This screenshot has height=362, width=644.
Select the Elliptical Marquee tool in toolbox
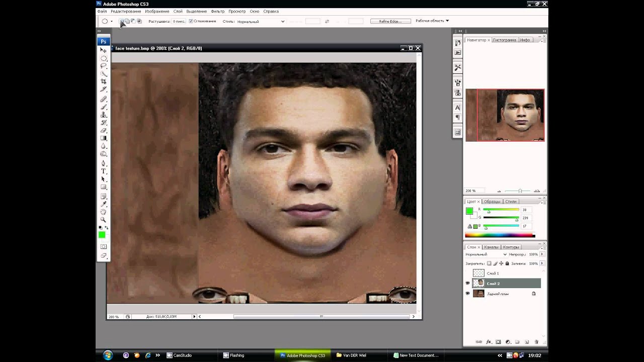point(104,58)
